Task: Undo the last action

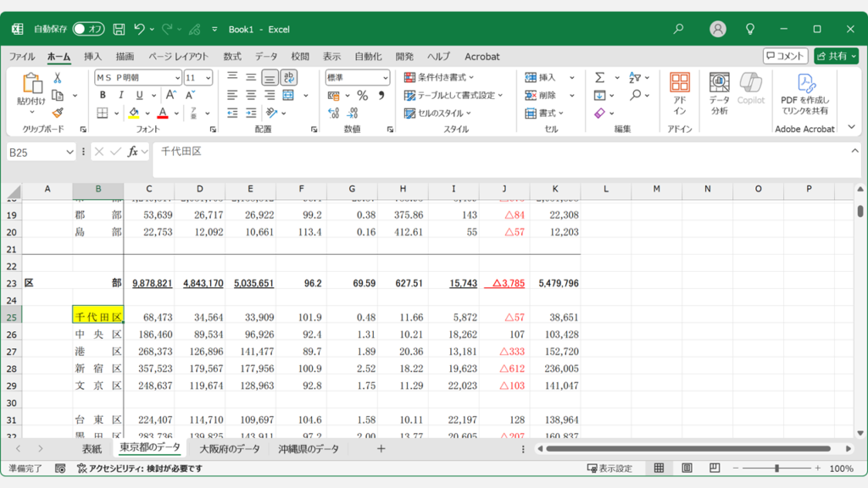Action: 140,30
